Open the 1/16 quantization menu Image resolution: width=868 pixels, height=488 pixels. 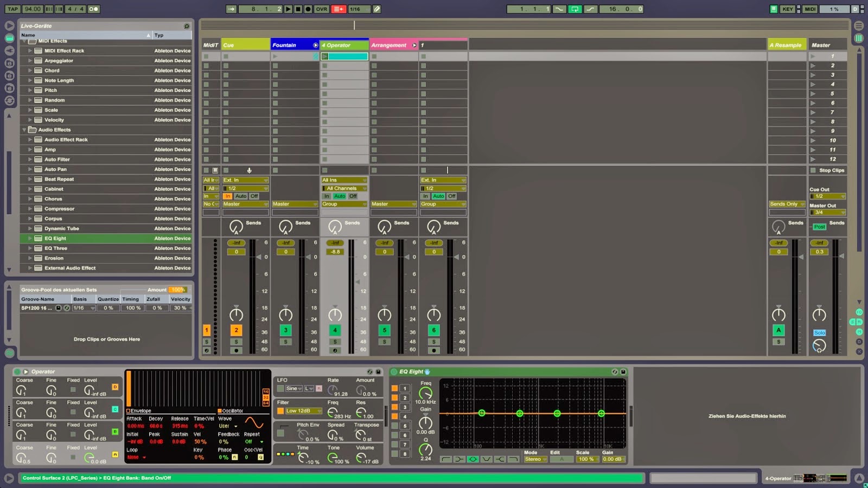[358, 9]
